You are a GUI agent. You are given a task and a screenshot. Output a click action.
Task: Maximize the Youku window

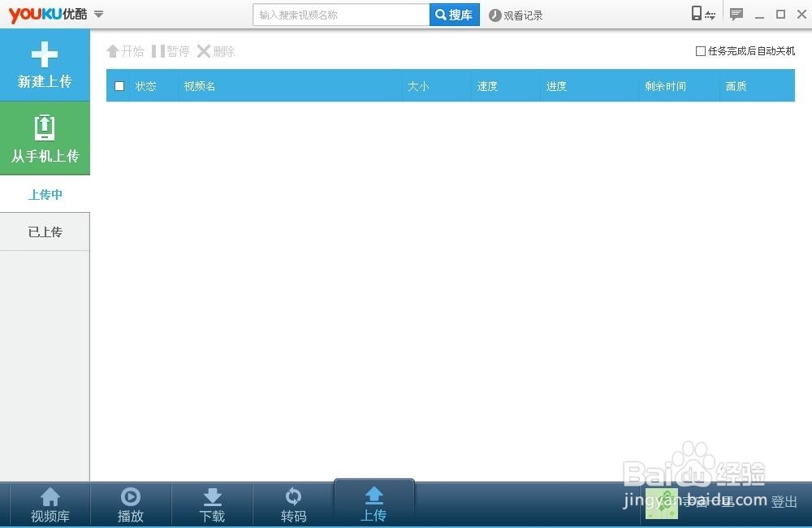click(x=780, y=14)
